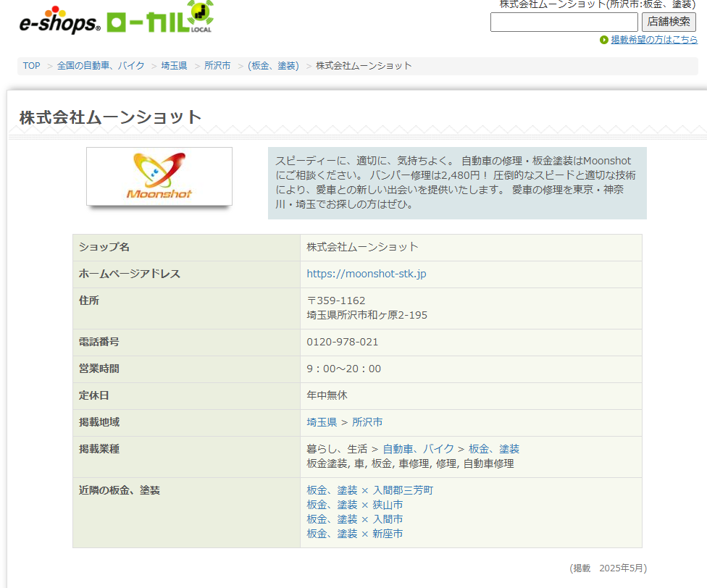
Task: Click 所沢市 in the 掲載地域 row
Action: [x=367, y=422]
